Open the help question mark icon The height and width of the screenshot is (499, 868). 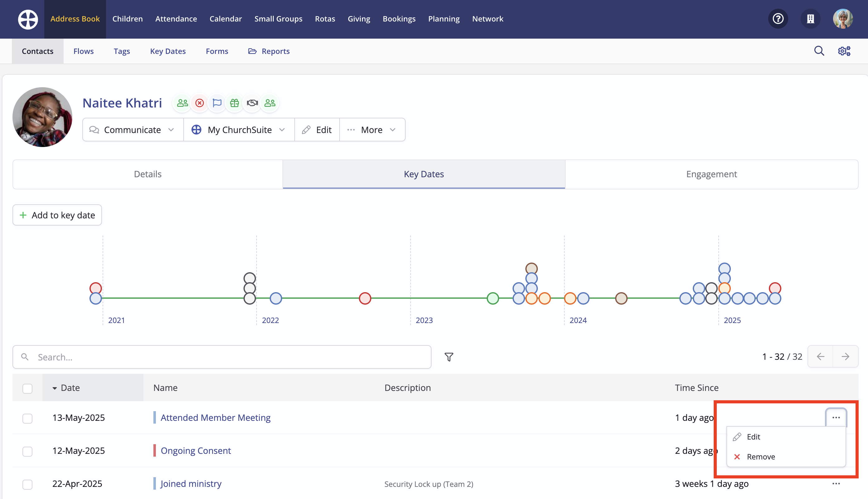click(x=778, y=19)
